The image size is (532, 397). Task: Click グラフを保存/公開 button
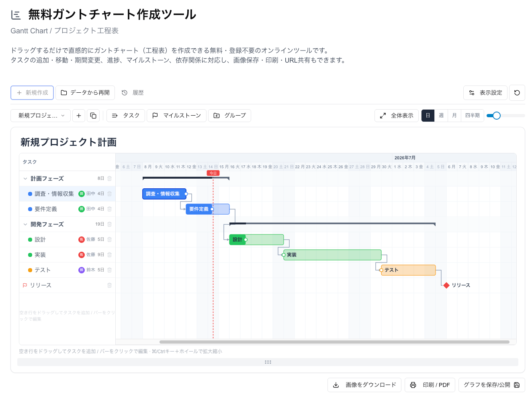coord(491,385)
